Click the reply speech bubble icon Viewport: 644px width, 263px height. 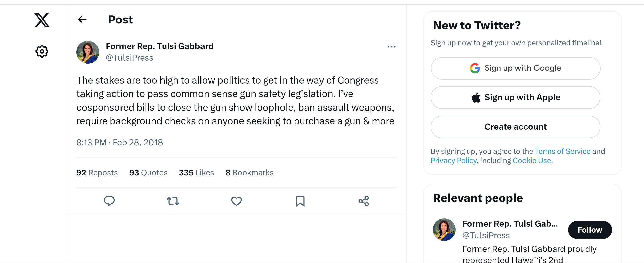pos(109,201)
